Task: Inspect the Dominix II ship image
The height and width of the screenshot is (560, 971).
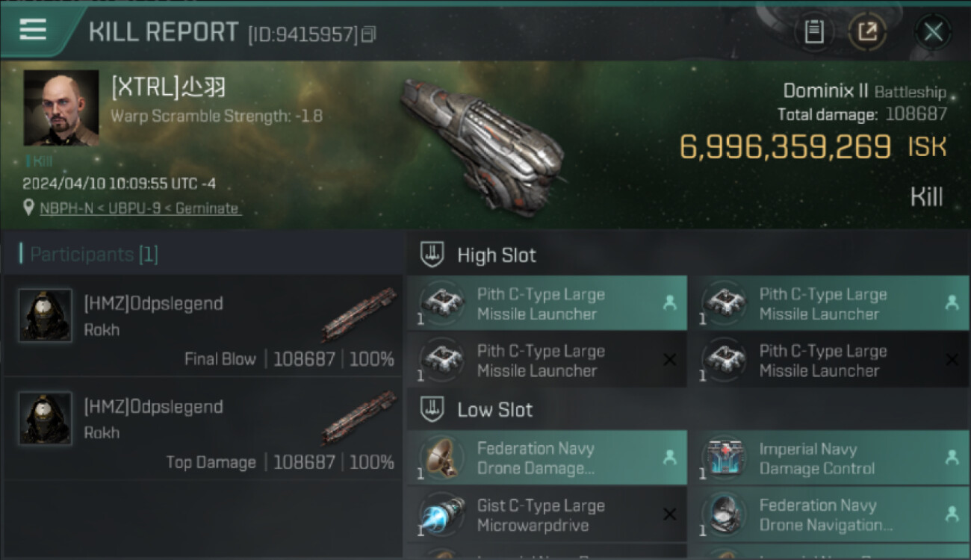Action: tap(482, 144)
